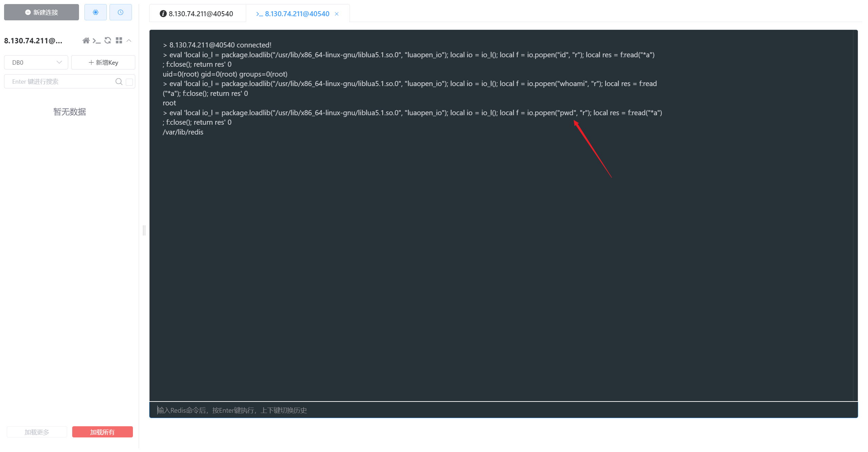This screenshot has width=868, height=452.
Task: Click connection name 8.130.74.211@... in sidebar
Action: coord(33,41)
